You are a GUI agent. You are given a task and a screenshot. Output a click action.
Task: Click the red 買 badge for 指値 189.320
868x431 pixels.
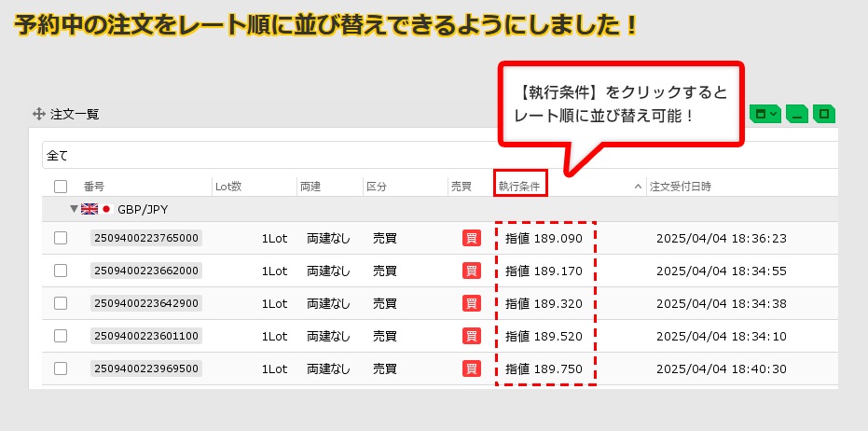tap(472, 303)
